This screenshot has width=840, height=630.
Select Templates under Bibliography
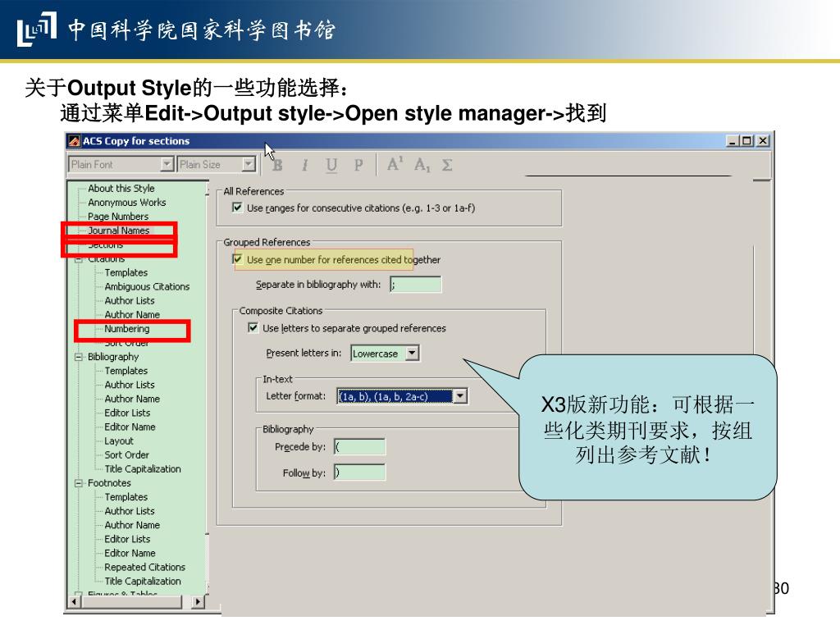[x=126, y=371]
